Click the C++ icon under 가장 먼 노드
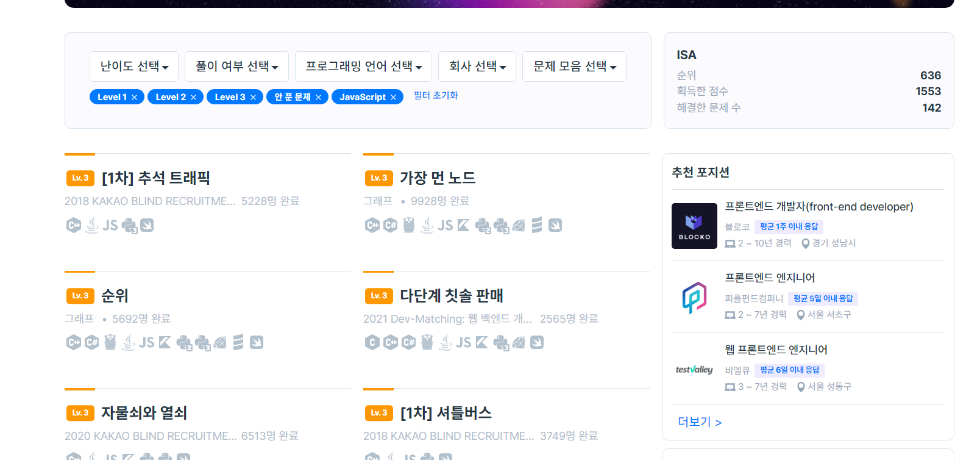 coord(372,225)
